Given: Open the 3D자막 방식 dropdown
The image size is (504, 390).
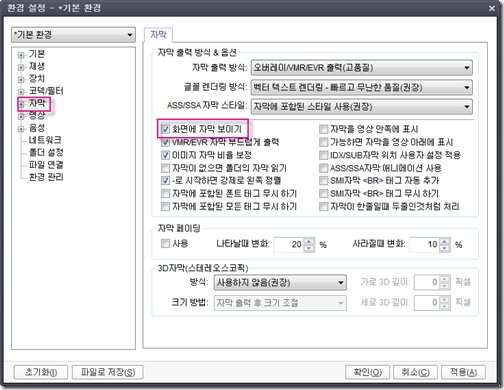Looking at the screenshot, I should point(280,283).
